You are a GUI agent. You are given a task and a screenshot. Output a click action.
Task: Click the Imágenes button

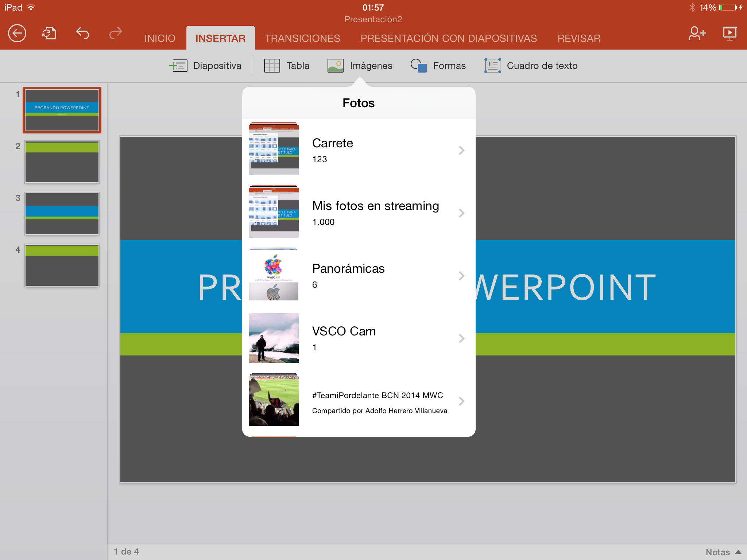(x=360, y=66)
